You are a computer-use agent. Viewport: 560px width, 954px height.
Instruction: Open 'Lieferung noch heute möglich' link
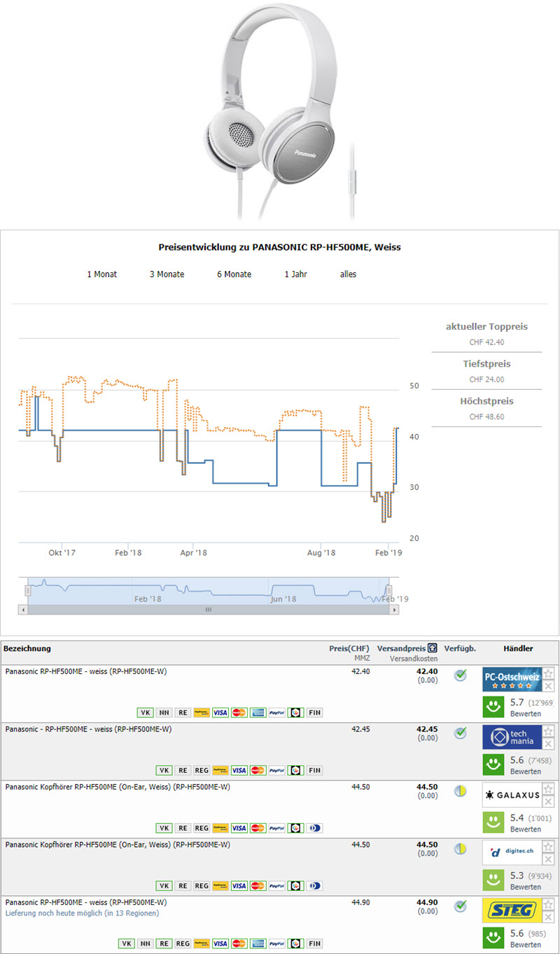tap(82, 913)
